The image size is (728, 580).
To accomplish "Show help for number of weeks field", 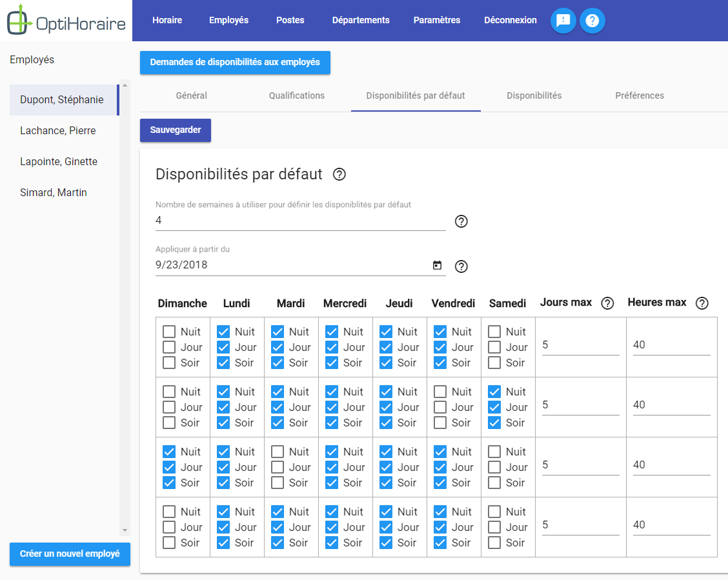I will point(461,221).
